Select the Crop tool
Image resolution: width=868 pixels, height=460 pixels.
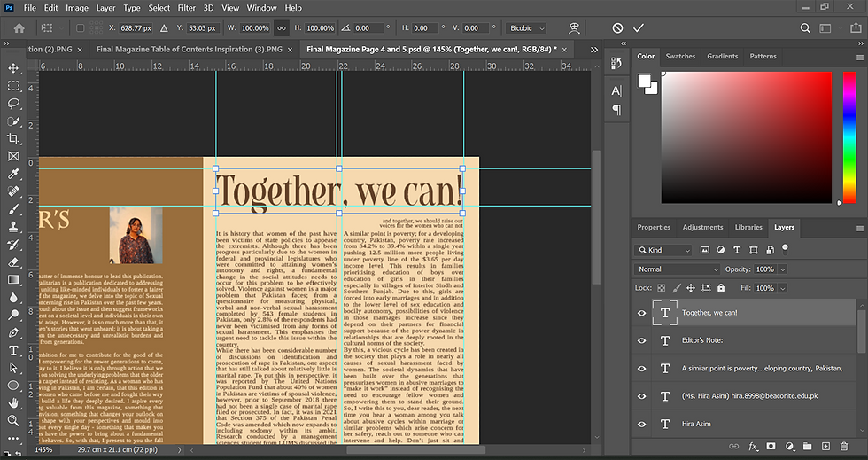click(13, 139)
